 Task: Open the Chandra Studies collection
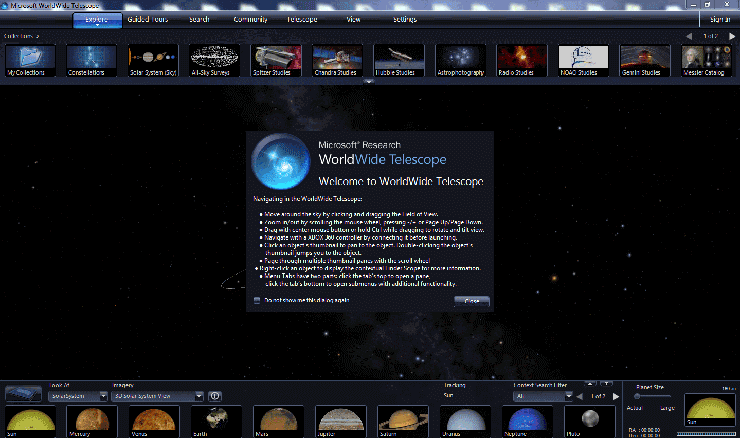(337, 60)
